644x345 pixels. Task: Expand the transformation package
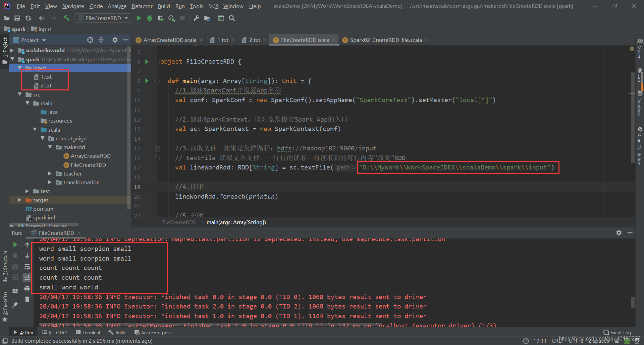(50, 182)
